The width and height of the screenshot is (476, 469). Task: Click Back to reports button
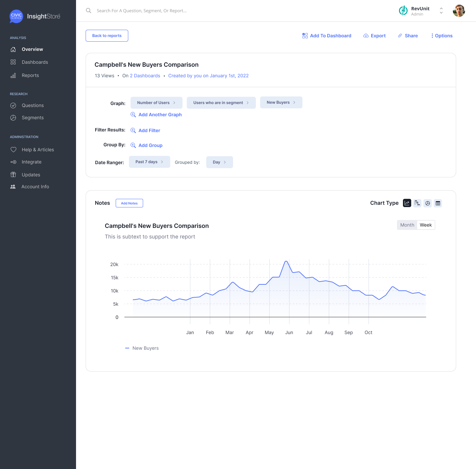(x=107, y=36)
